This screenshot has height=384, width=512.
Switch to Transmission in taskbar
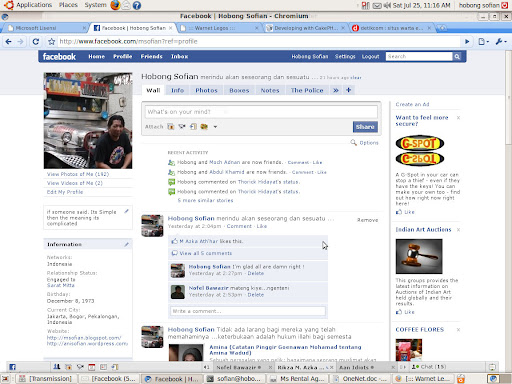point(46,379)
